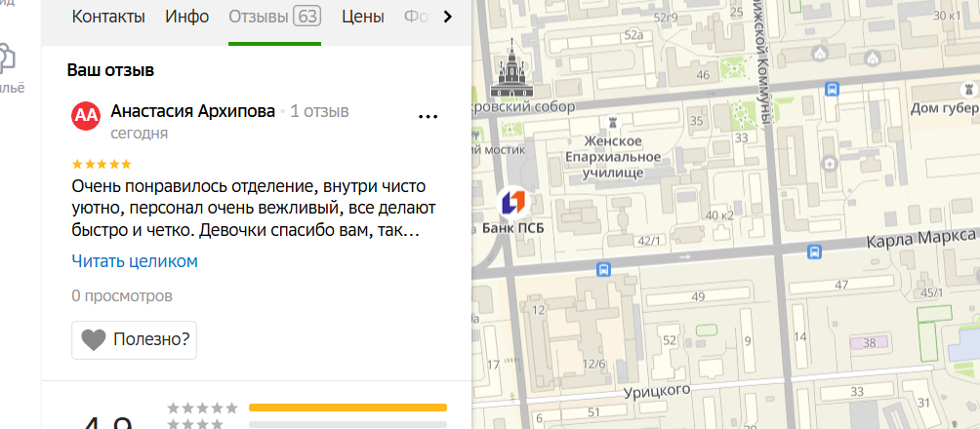Click the tabs scroll-right chevron

click(x=447, y=17)
